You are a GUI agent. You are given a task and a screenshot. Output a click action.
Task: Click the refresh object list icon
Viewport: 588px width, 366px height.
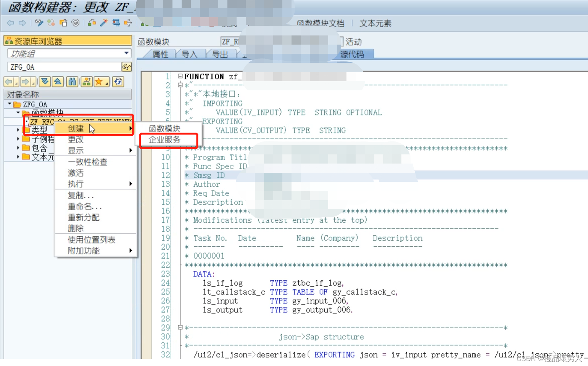pyautogui.click(x=118, y=82)
